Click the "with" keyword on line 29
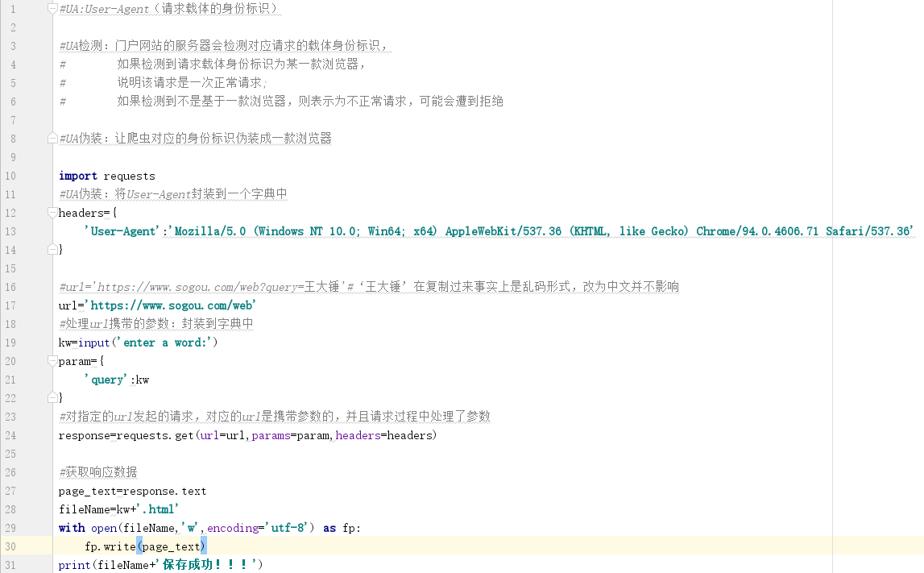The width and height of the screenshot is (924, 573). pos(72,528)
